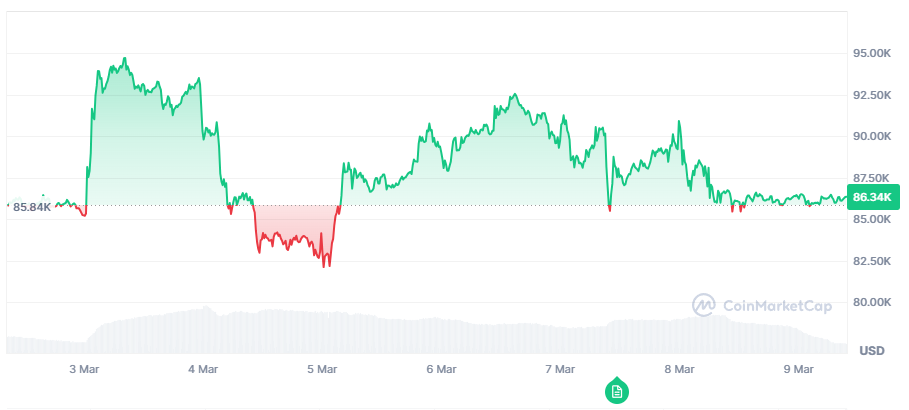Select the 7 Mar date label

click(x=560, y=370)
